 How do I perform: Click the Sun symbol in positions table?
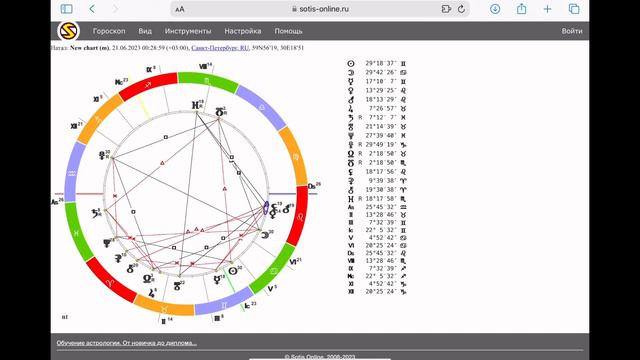(351, 64)
